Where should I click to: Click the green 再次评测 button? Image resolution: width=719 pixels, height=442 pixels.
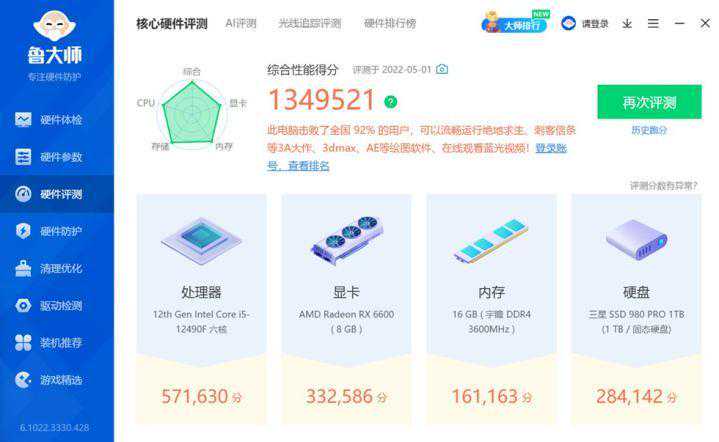(649, 102)
